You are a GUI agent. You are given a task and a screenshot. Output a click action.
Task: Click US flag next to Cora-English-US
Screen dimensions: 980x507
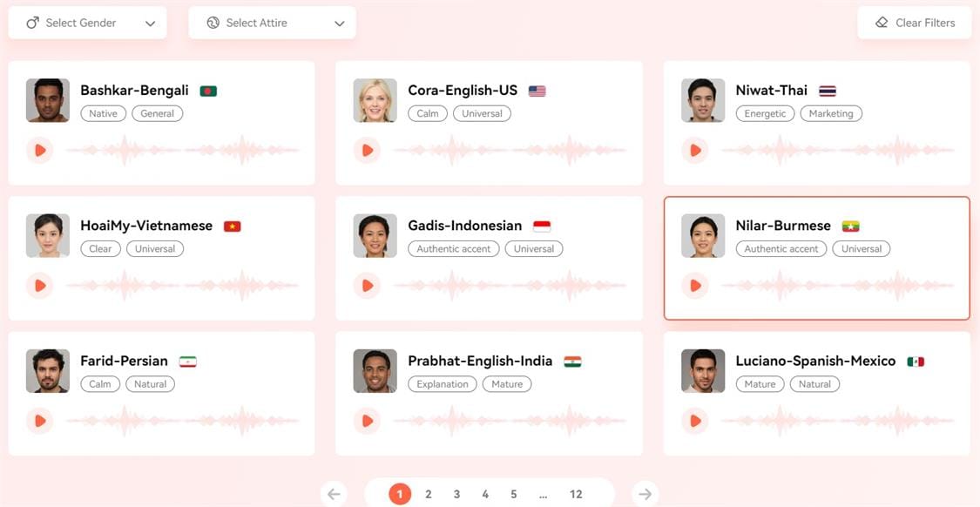[x=537, y=91]
